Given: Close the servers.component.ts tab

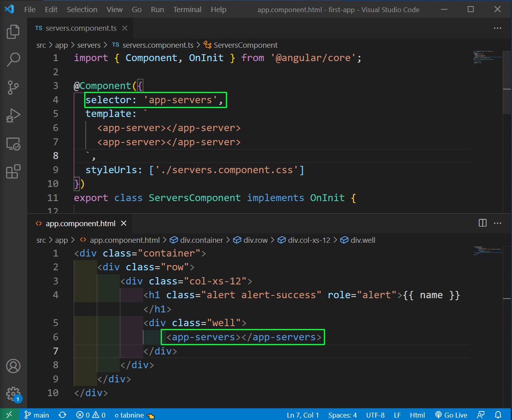Looking at the screenshot, I should click(x=125, y=28).
